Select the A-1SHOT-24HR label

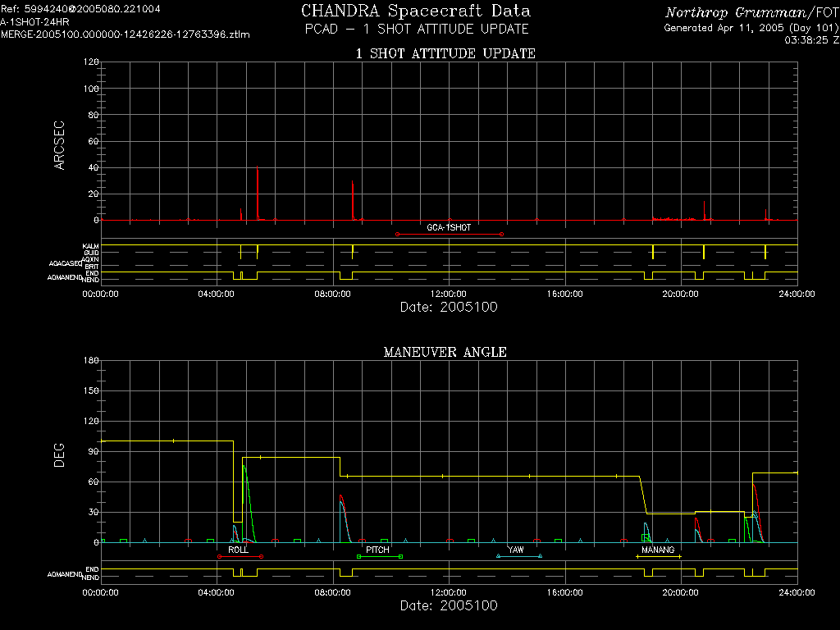click(34, 22)
